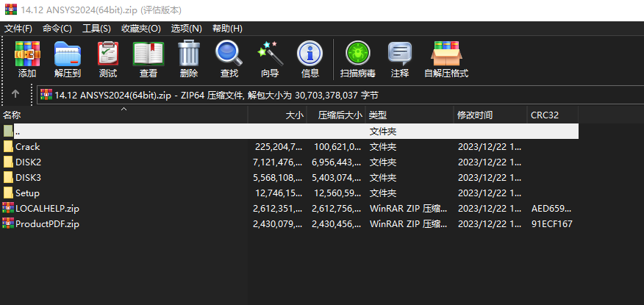Open the File (文件) menu
644x305 pixels.
pyautogui.click(x=18, y=29)
